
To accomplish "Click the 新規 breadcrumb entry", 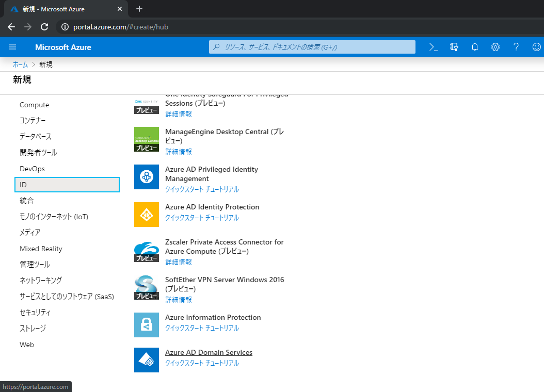I will point(46,64).
